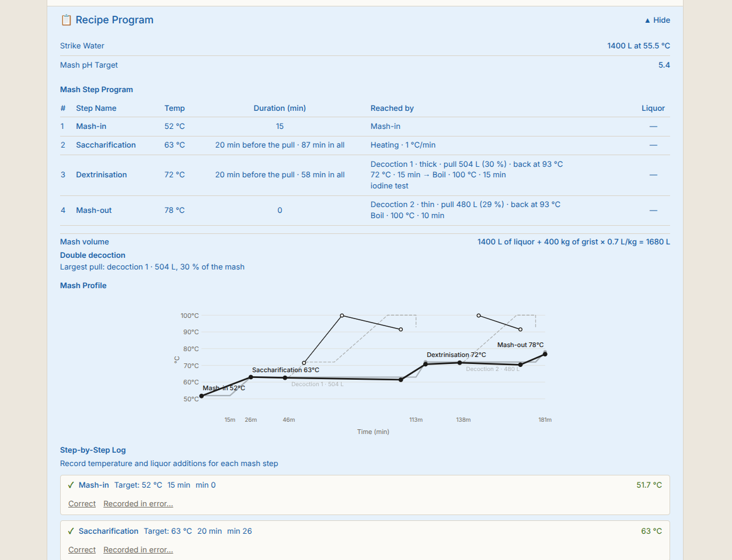Click the Heating · 1 °C/min cell
The image size is (732, 560).
403,145
